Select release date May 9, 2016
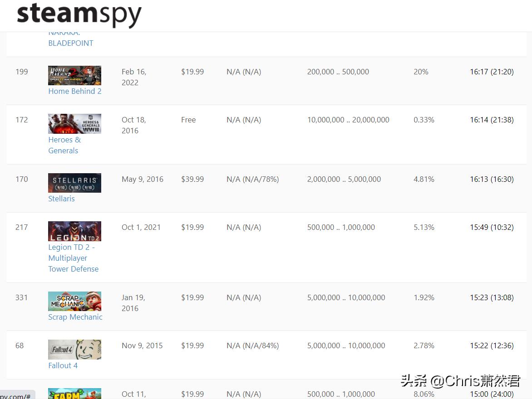The height and width of the screenshot is (399, 532). pyautogui.click(x=143, y=180)
